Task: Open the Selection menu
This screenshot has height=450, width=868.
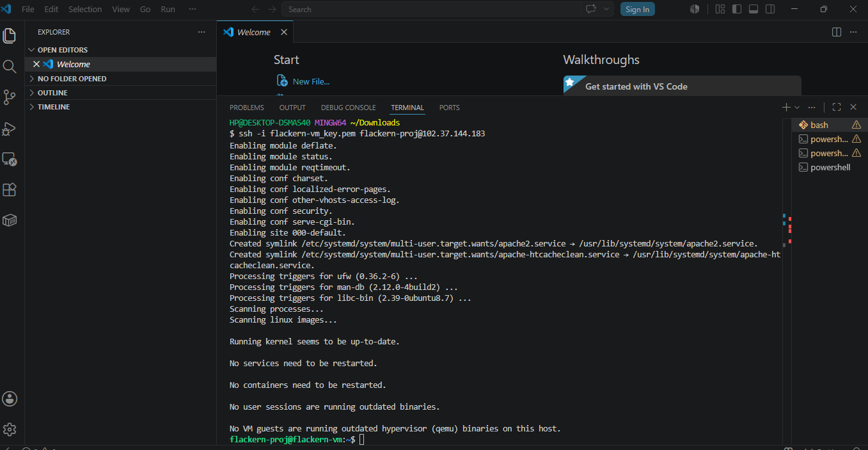Action: tap(85, 9)
